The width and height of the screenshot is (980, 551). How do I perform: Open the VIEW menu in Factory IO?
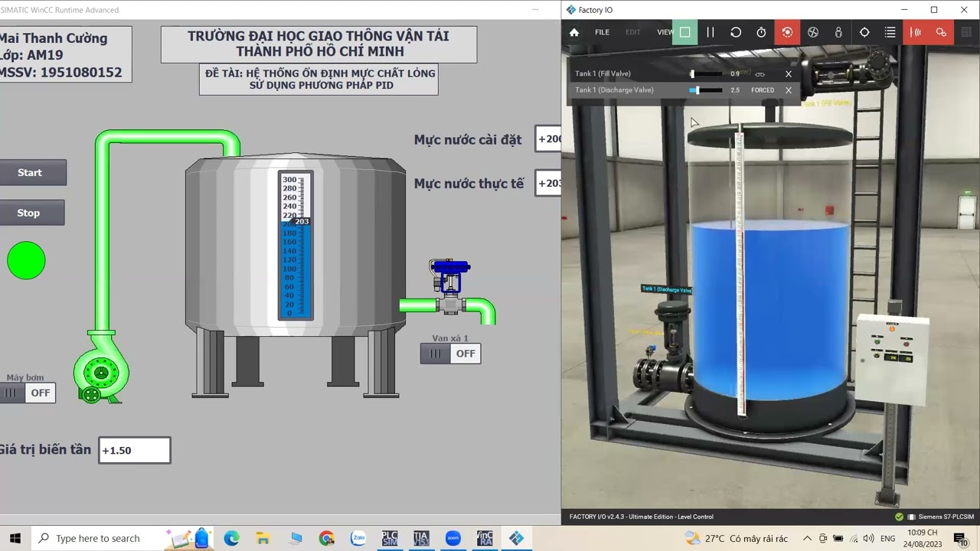coord(665,32)
